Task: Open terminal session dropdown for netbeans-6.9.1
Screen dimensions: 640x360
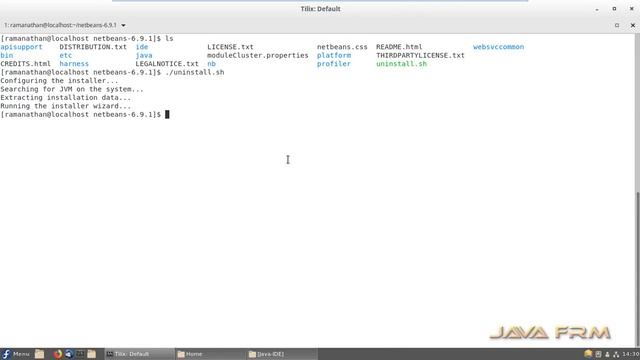Action: (123, 25)
